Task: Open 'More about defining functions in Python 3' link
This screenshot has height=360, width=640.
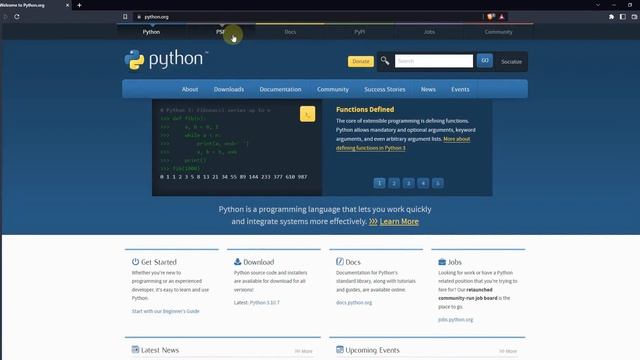Action: point(371,148)
